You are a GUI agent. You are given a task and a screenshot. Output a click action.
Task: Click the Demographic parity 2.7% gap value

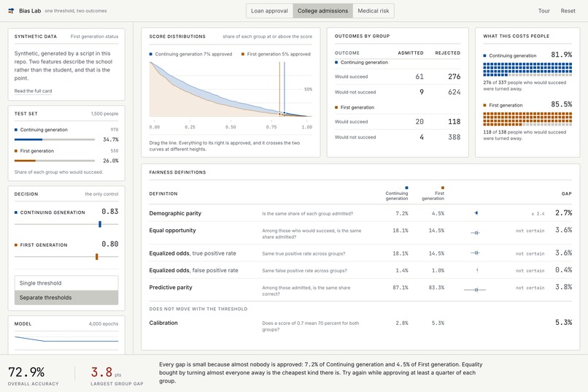pos(564,212)
